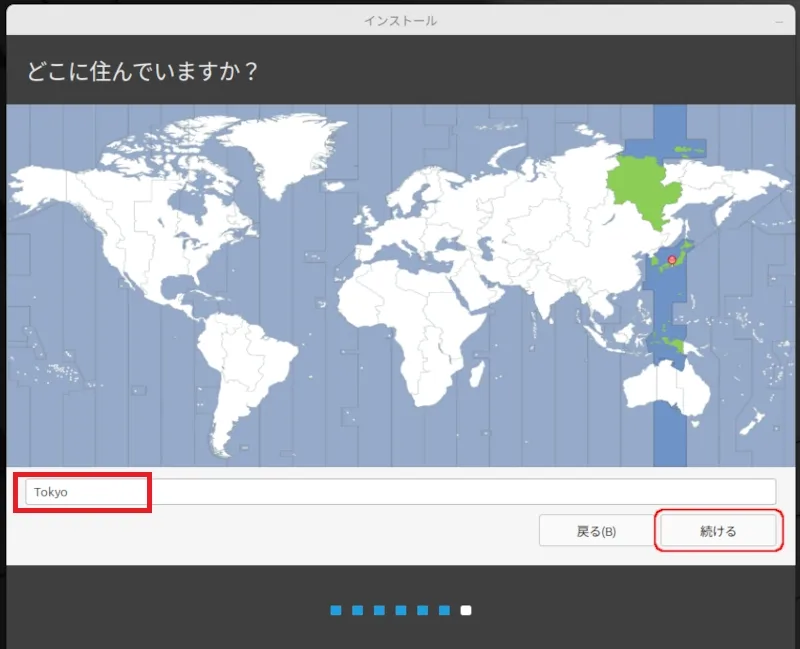The image size is (800, 649).
Task: Focus the Tokyo location text field
Action: pyautogui.click(x=400, y=492)
